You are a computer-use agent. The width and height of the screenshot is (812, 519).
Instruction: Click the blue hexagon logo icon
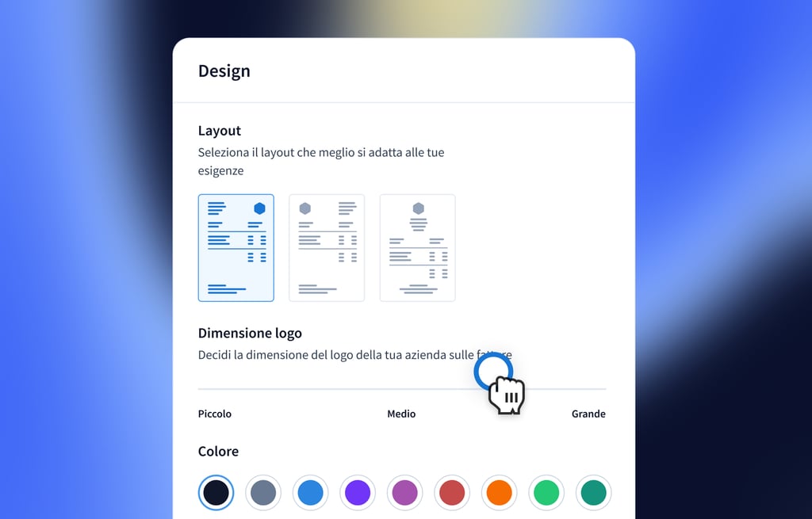click(x=259, y=208)
